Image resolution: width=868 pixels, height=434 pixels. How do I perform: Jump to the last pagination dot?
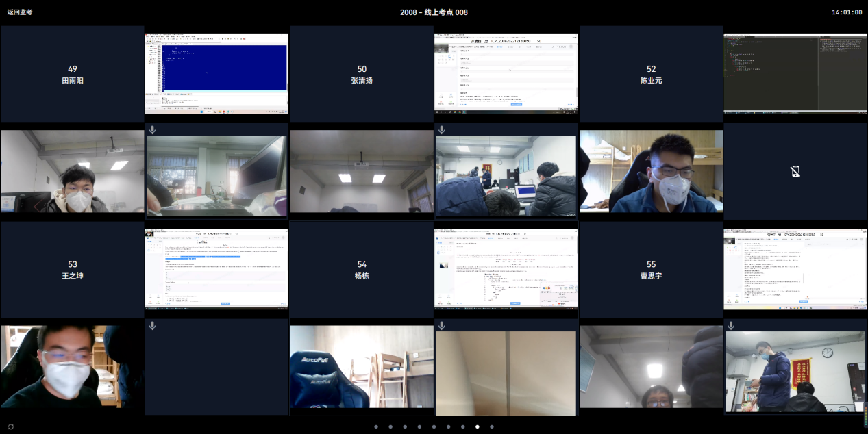point(491,426)
